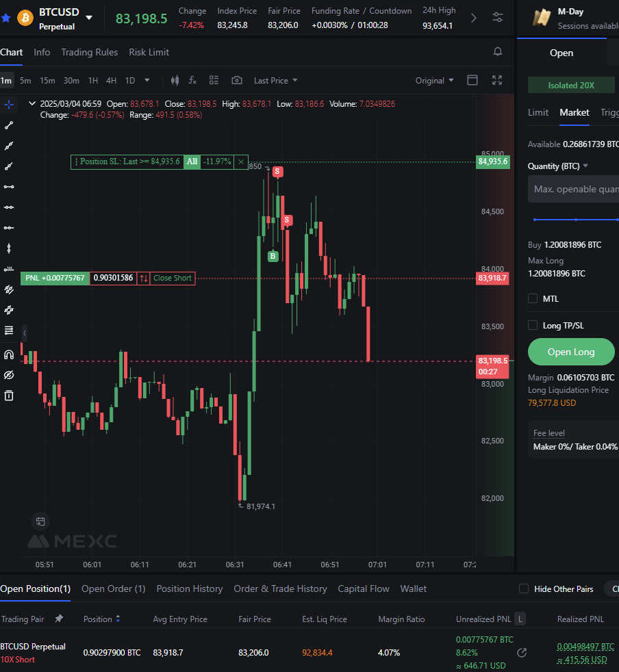Click the Open Long button
The image size is (619, 672).
pos(571,352)
